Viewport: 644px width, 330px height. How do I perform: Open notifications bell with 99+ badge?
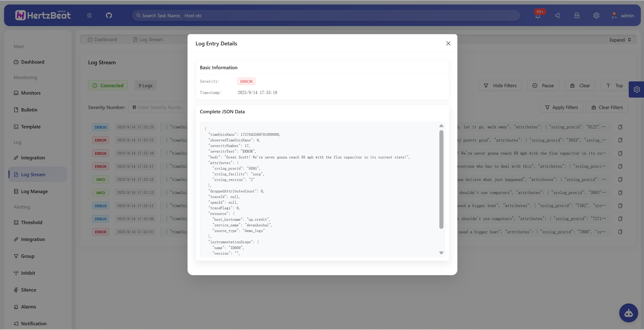(x=538, y=16)
